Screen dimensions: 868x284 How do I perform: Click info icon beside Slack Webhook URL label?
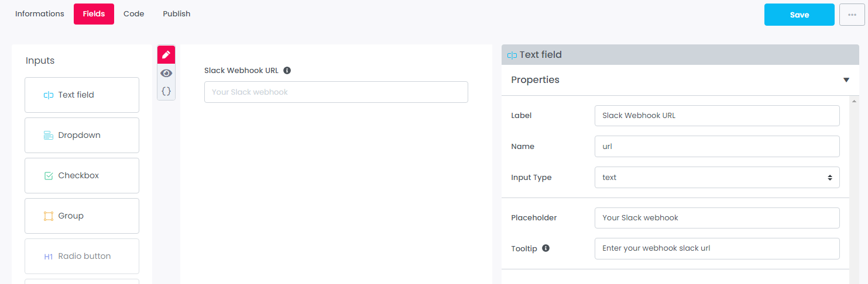click(287, 70)
